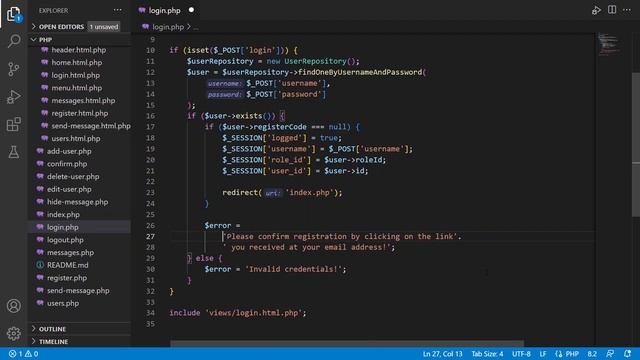Image resolution: width=640 pixels, height=360 pixels.
Task: Click the PHP file icon of header.html.php
Action: click(44, 50)
